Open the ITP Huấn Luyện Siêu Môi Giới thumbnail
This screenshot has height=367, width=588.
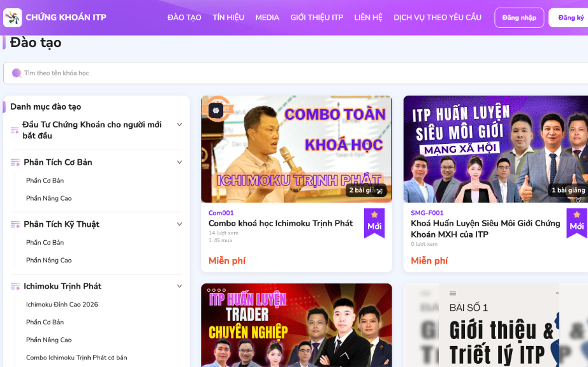pos(496,149)
